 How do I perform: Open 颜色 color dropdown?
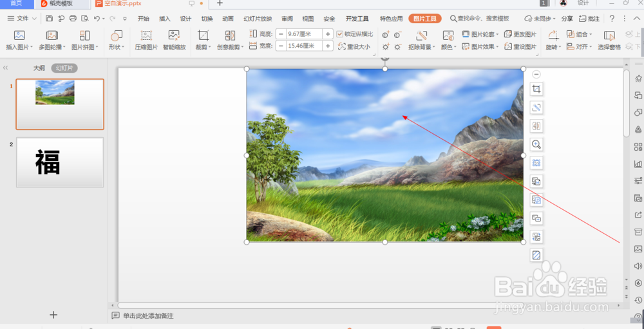pos(448,41)
